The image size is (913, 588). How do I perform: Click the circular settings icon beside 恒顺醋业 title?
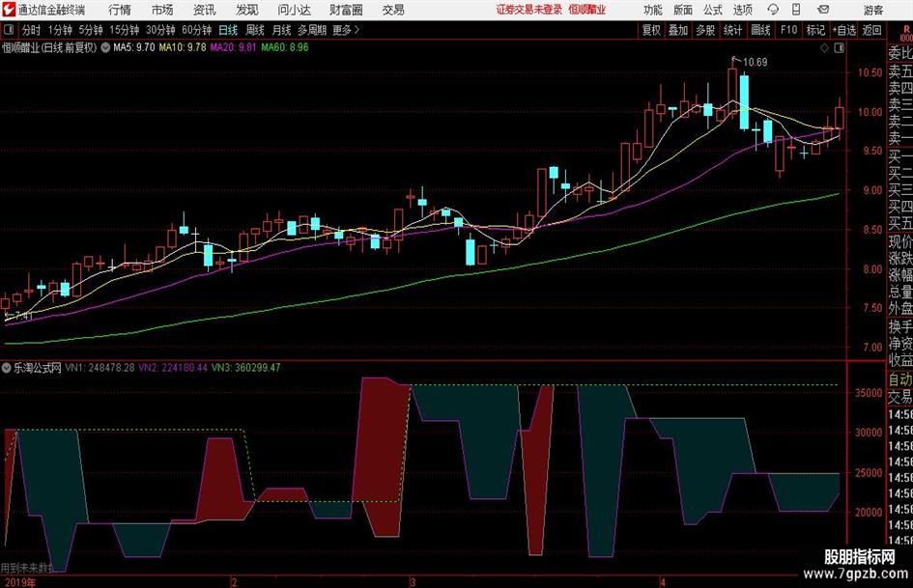105,47
